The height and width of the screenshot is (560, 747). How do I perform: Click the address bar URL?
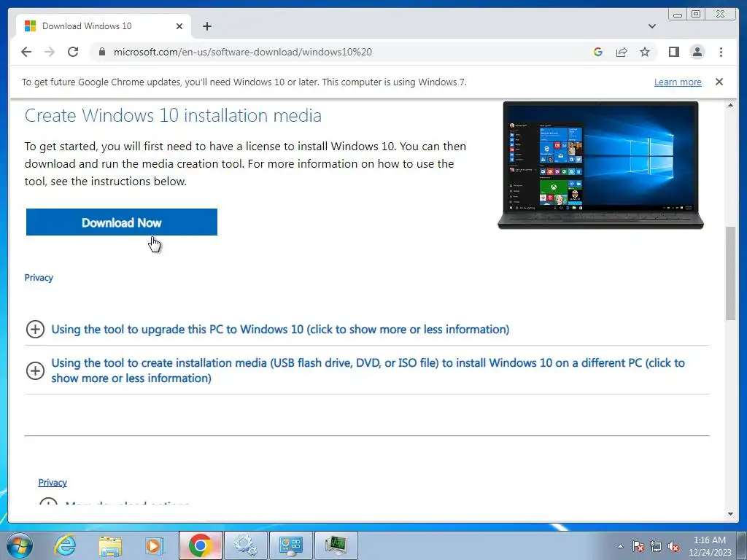242,52
